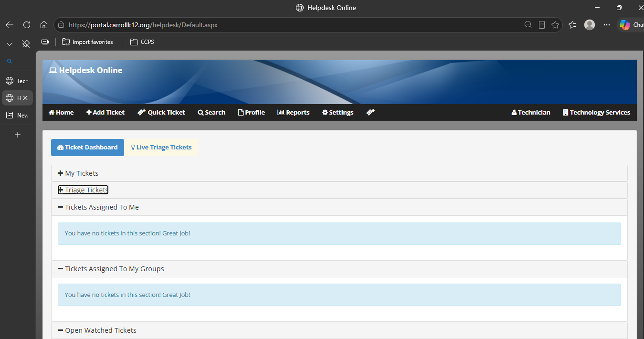
Task: Open the Reports menu item
Action: tap(294, 113)
